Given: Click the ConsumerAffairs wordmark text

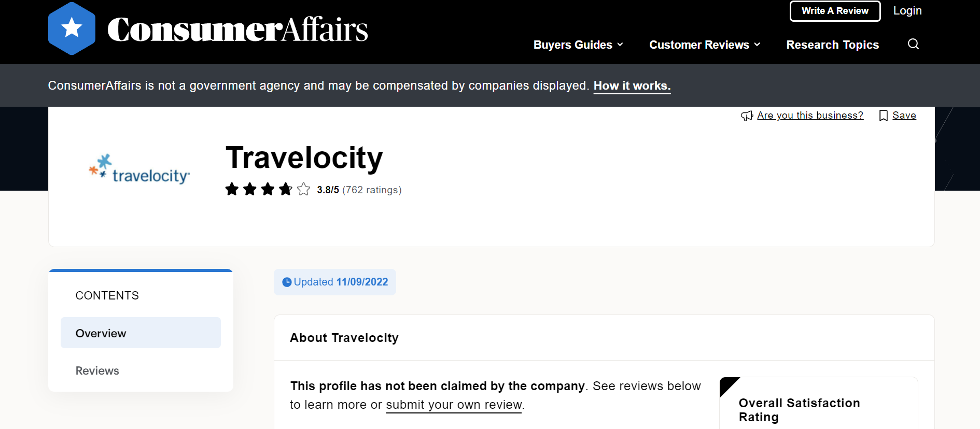Looking at the screenshot, I should [237, 30].
